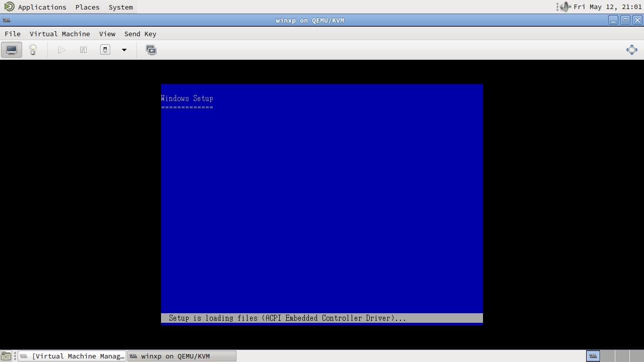This screenshot has width=644, height=362.
Task: Pause the virtual machine
Action: [84, 50]
